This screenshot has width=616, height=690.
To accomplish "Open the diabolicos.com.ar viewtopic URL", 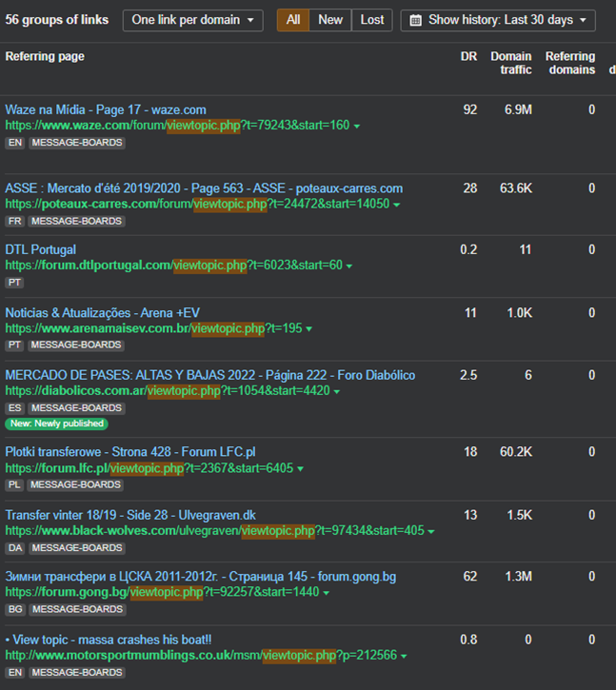I will 168,391.
